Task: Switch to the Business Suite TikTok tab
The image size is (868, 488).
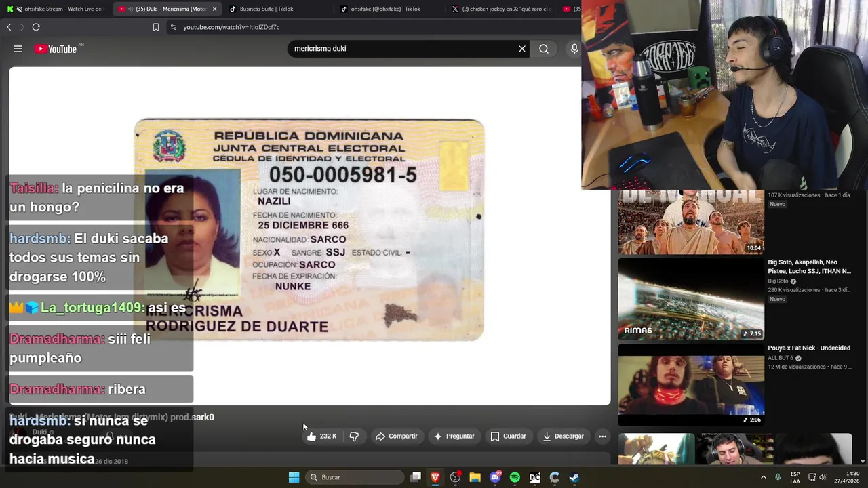Action: coord(277,9)
